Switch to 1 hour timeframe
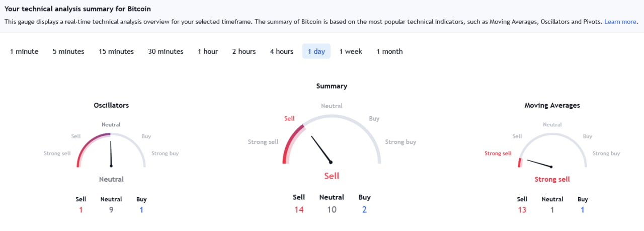644x231 pixels. point(208,51)
